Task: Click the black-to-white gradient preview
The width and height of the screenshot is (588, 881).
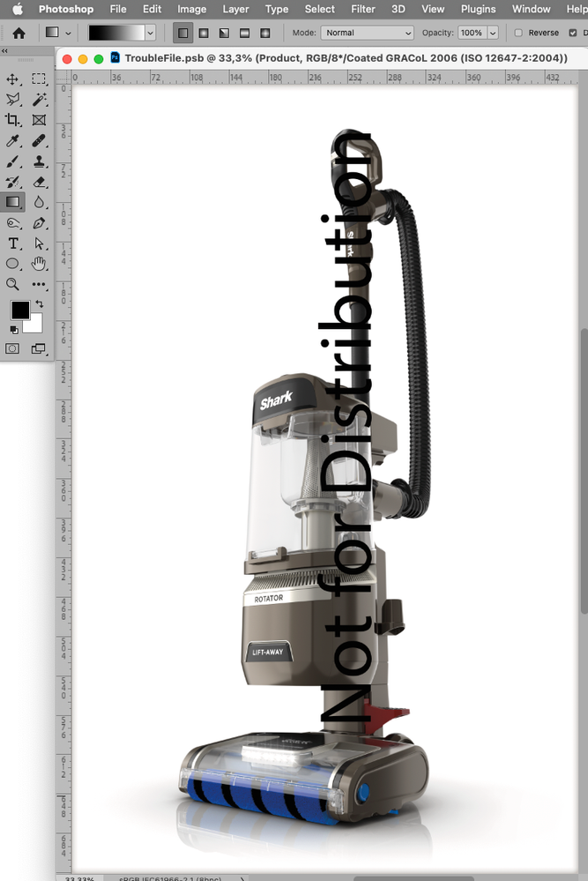Action: tap(117, 34)
